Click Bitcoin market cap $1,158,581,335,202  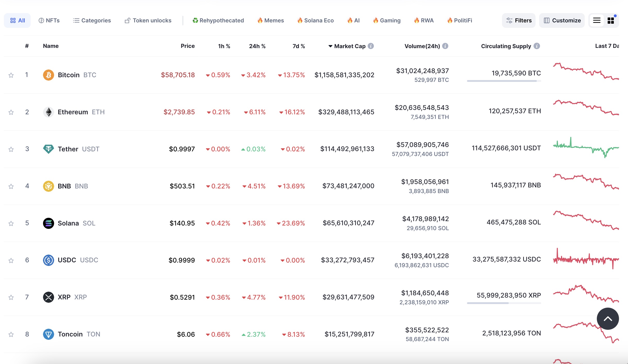click(344, 75)
